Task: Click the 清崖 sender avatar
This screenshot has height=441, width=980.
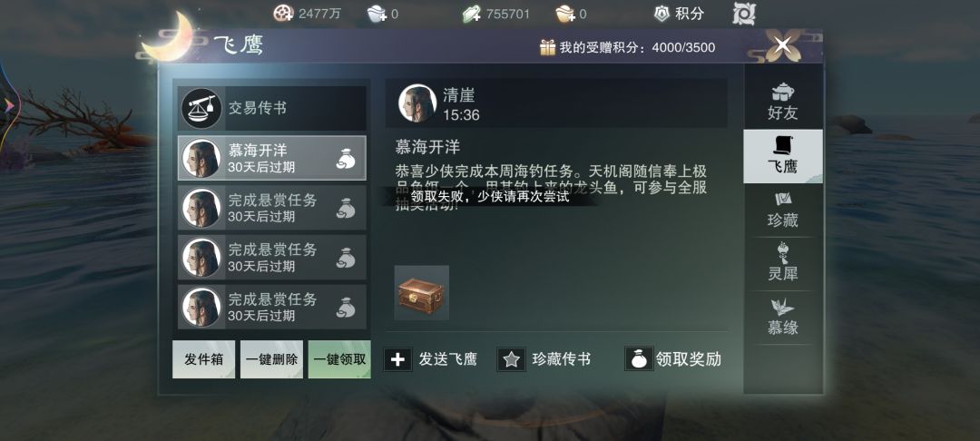Action: coord(417,103)
